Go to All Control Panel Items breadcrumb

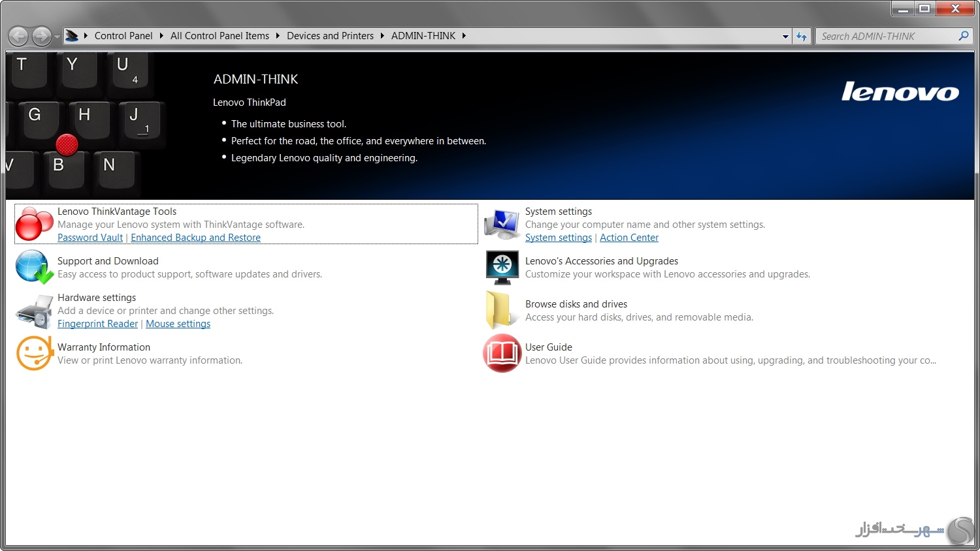[x=220, y=36]
